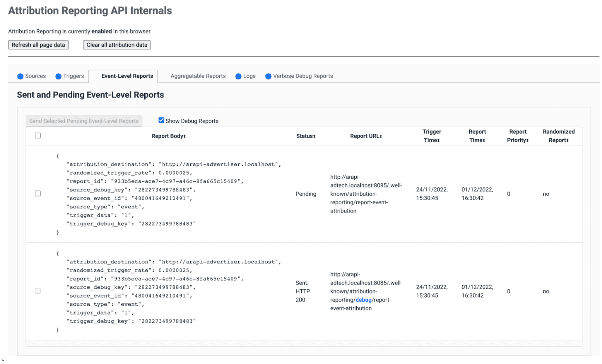Click Send Selected Pending Event-Level Reports

click(84, 120)
